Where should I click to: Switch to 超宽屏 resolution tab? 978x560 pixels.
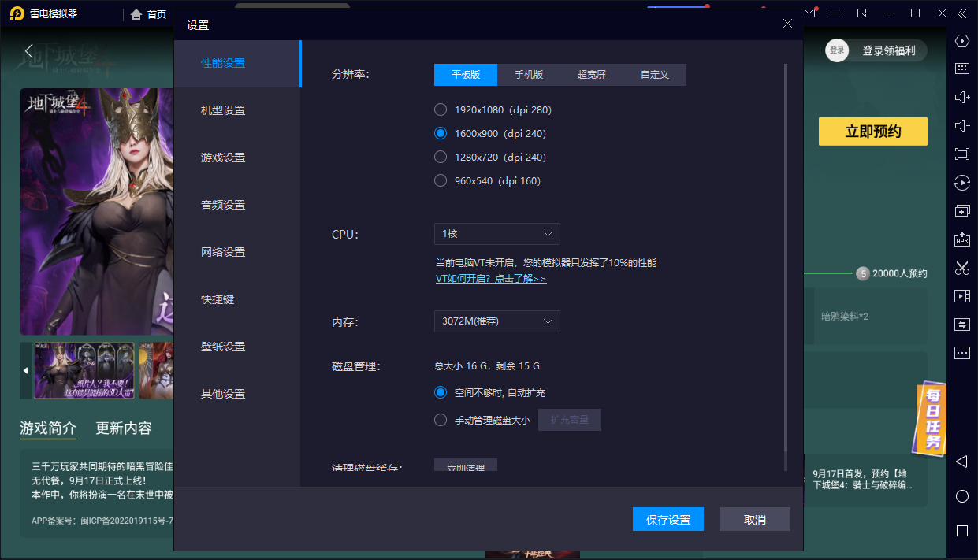(592, 75)
